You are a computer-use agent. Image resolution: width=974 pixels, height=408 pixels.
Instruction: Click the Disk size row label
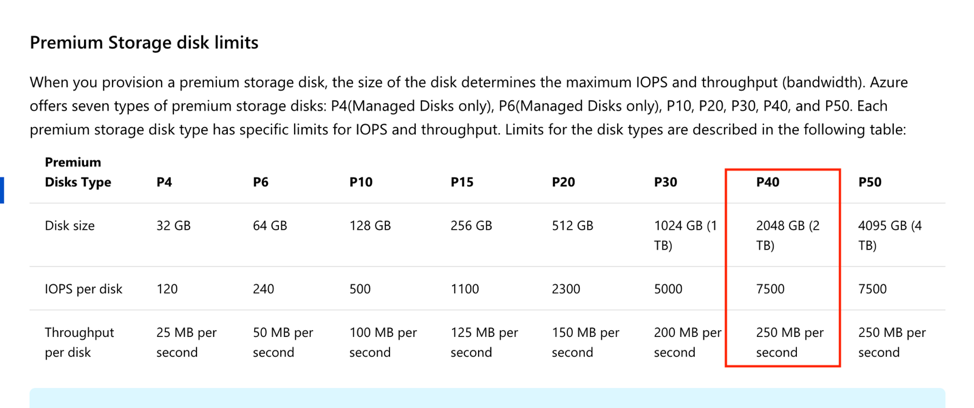70,226
